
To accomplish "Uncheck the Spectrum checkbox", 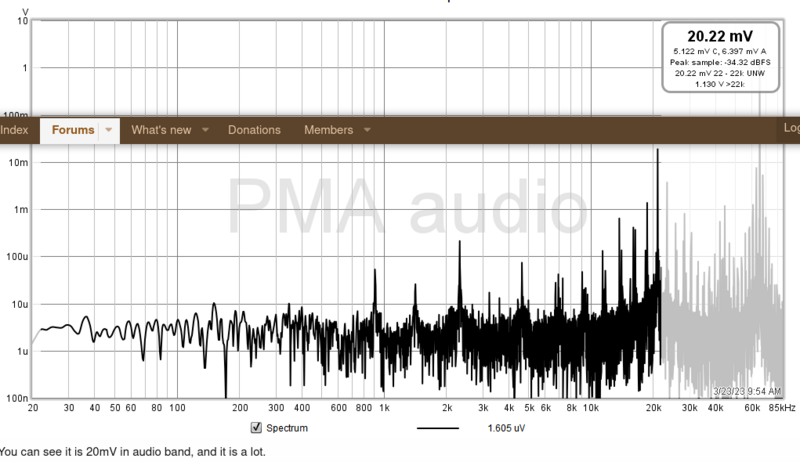I will (x=256, y=428).
